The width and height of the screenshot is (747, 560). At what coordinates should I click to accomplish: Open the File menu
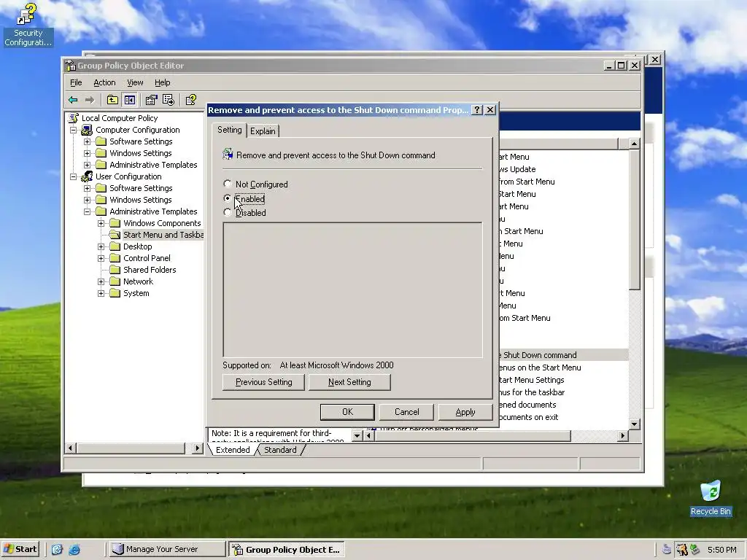point(76,82)
